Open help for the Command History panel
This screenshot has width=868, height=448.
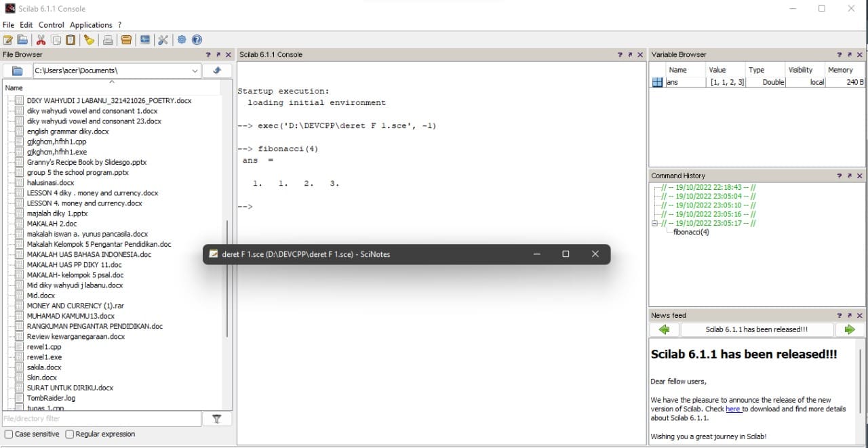(840, 176)
